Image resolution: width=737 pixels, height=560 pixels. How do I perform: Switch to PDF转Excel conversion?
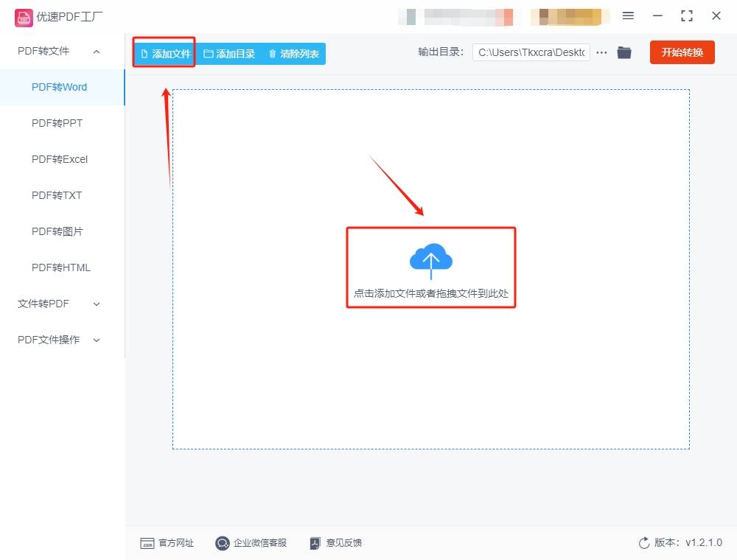click(60, 159)
